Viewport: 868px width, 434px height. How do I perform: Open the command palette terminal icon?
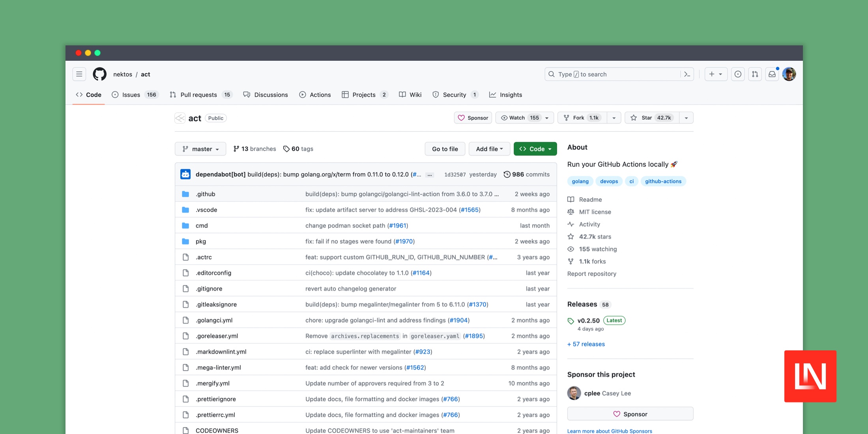(687, 74)
